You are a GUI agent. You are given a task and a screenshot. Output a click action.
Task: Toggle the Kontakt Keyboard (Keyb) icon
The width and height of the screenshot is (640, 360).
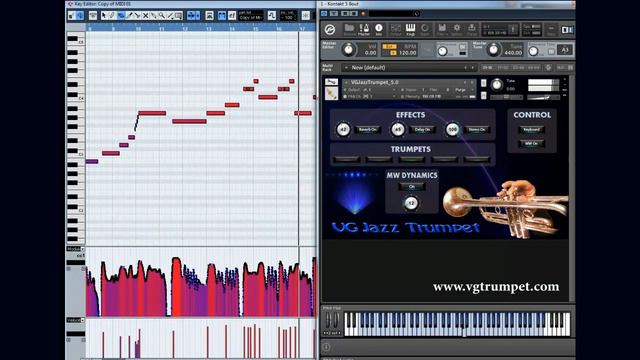(x=411, y=29)
